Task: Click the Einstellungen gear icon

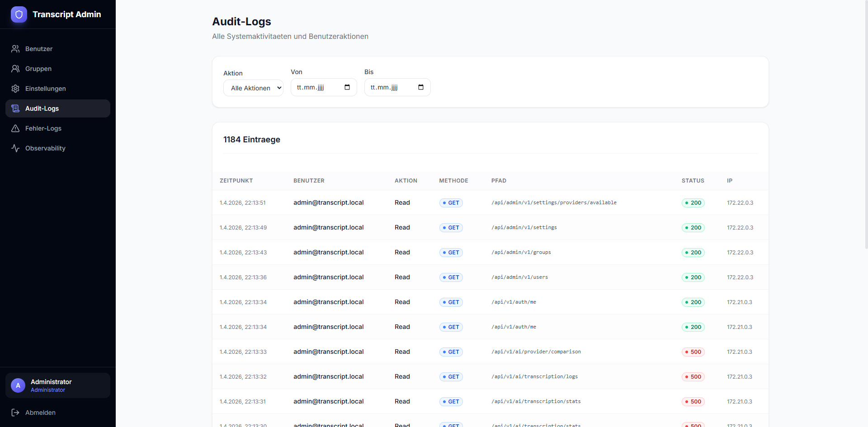Action: point(15,89)
